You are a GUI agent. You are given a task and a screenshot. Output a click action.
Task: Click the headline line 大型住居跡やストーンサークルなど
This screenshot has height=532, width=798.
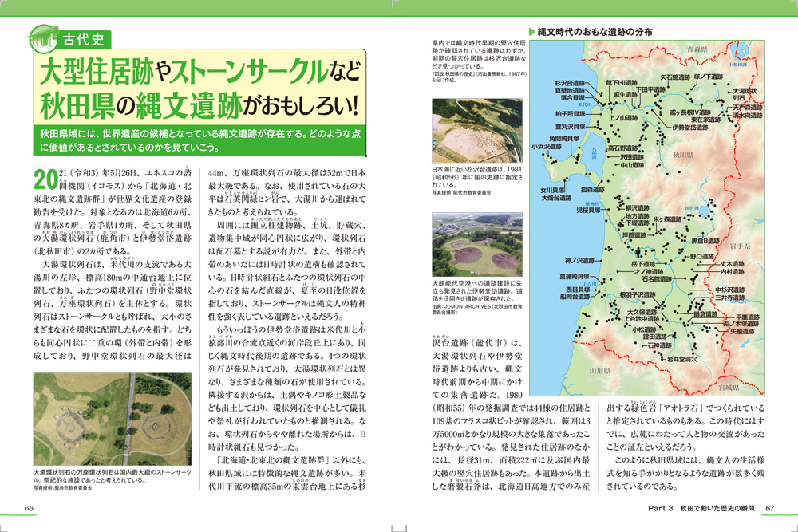tap(200, 71)
